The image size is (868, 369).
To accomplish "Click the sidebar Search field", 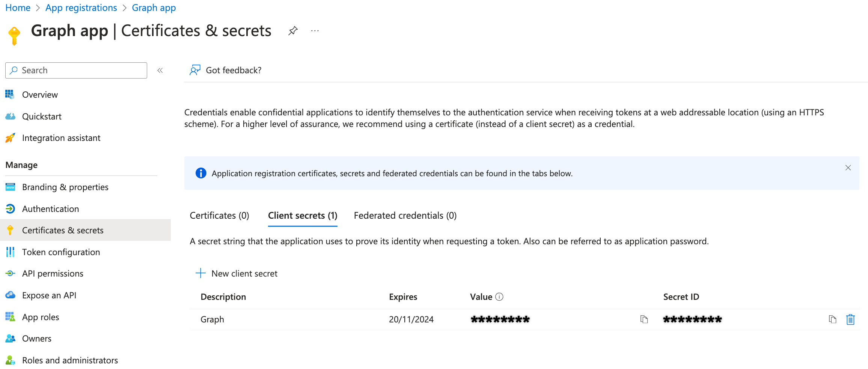I will coord(76,70).
